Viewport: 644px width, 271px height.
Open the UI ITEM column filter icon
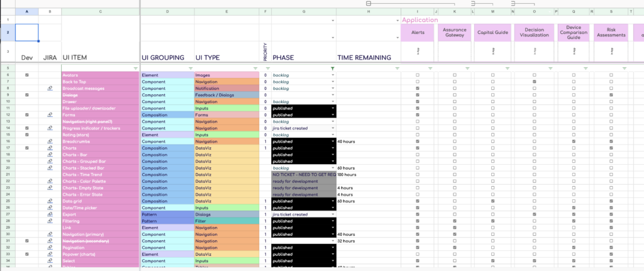pyautogui.click(x=136, y=68)
